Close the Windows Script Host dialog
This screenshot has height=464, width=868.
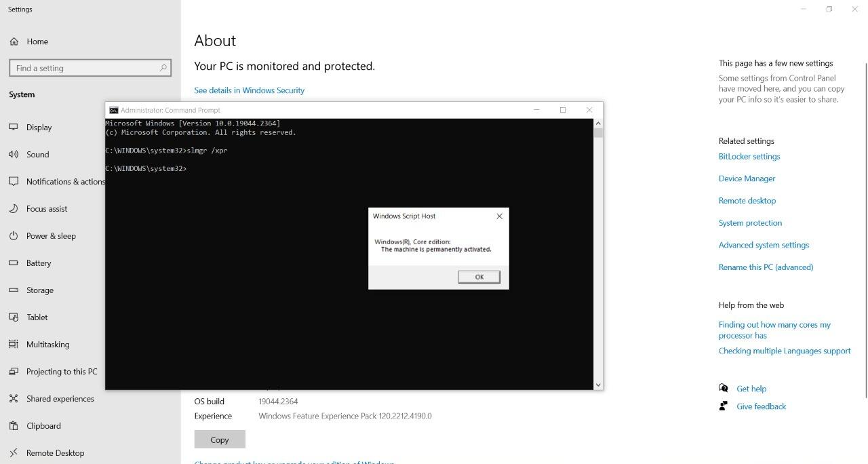pos(500,216)
